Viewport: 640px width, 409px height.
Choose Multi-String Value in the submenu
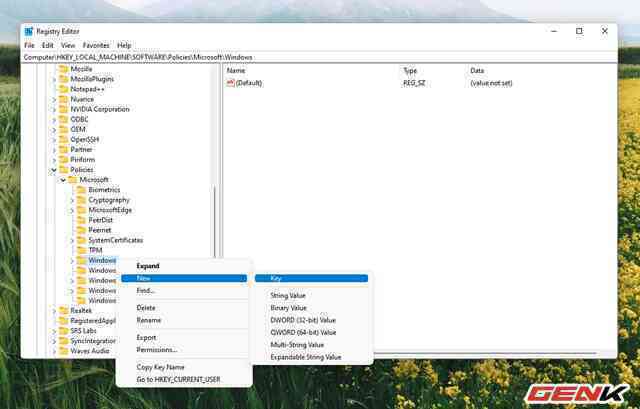coord(311,345)
